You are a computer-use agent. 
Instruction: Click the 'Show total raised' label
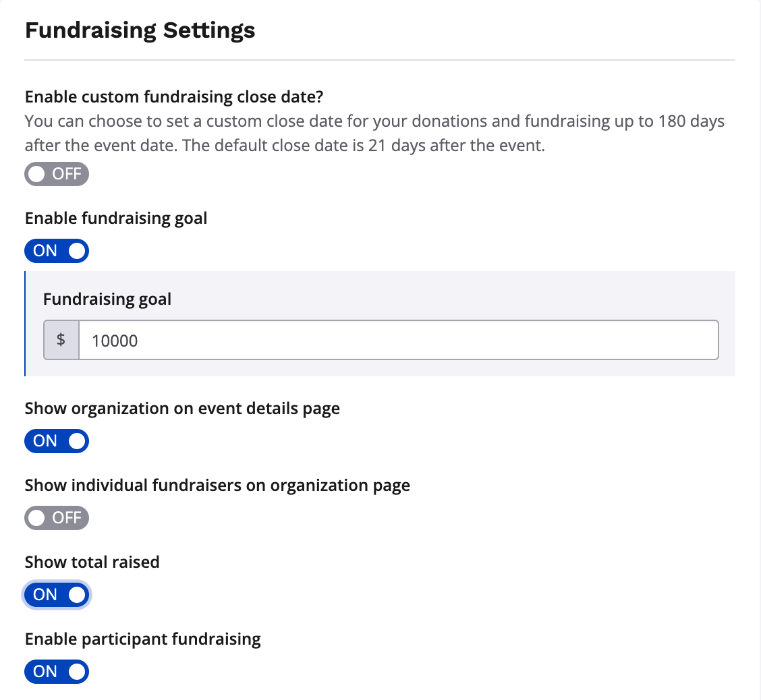click(92, 562)
